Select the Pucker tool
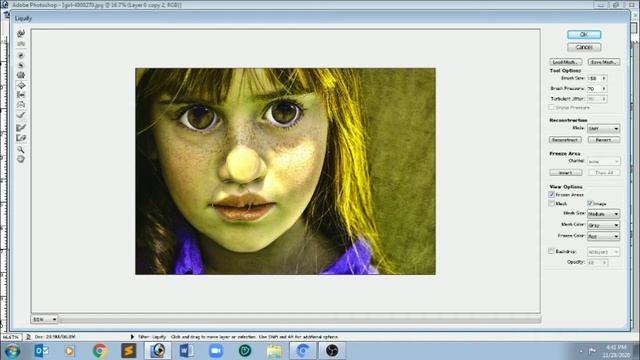 click(21, 75)
